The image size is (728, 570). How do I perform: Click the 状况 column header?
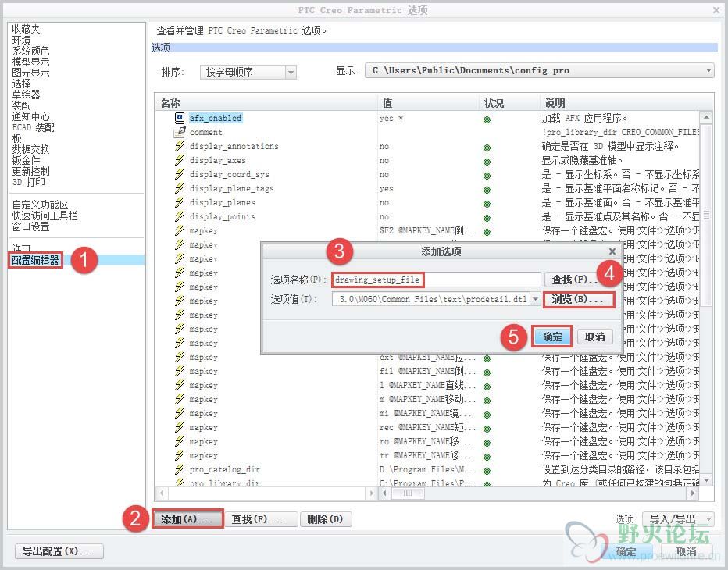(x=509, y=103)
